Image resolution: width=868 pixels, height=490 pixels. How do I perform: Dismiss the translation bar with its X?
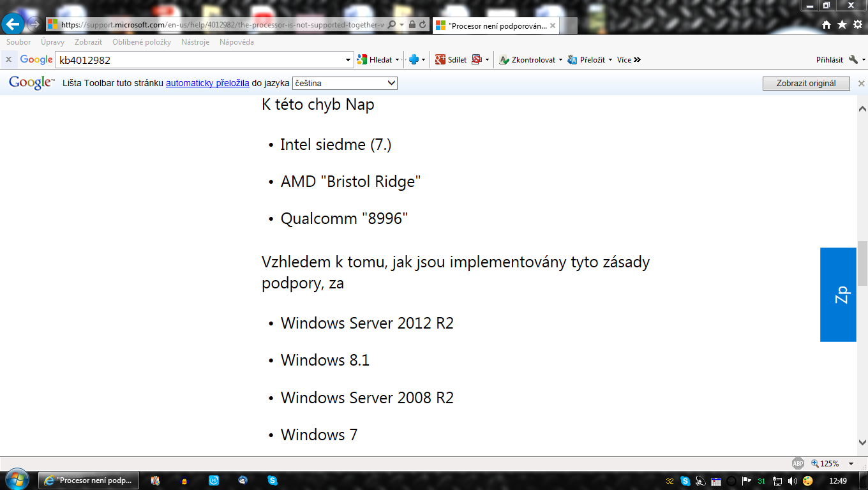(x=861, y=84)
